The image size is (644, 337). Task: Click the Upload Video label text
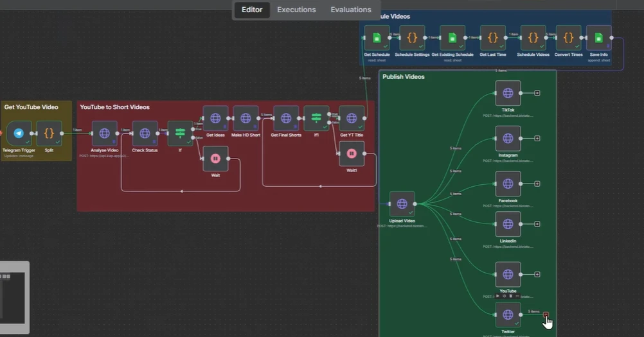402,221
